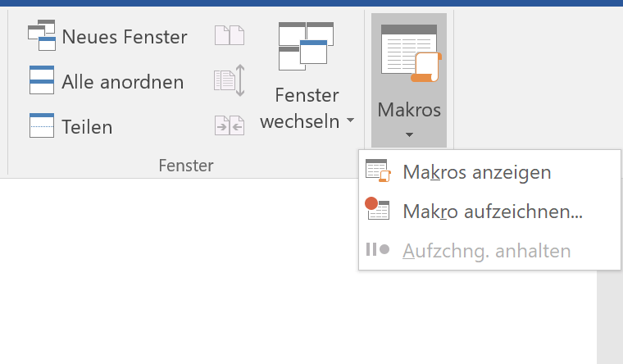The height and width of the screenshot is (364, 623).
Task: Click the Fenster wechseln windows icon
Action: (x=306, y=46)
